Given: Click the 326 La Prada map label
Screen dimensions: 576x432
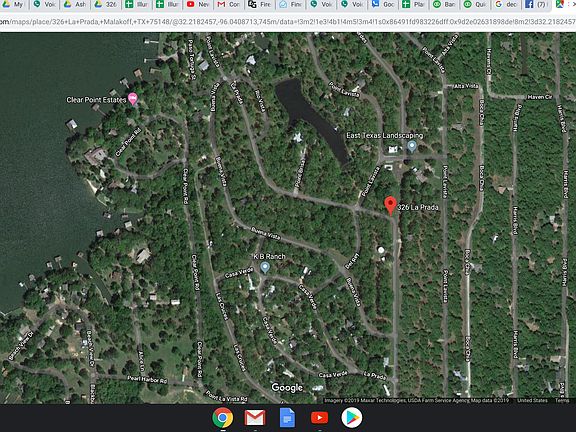Looking at the screenshot, I should (x=418, y=207).
